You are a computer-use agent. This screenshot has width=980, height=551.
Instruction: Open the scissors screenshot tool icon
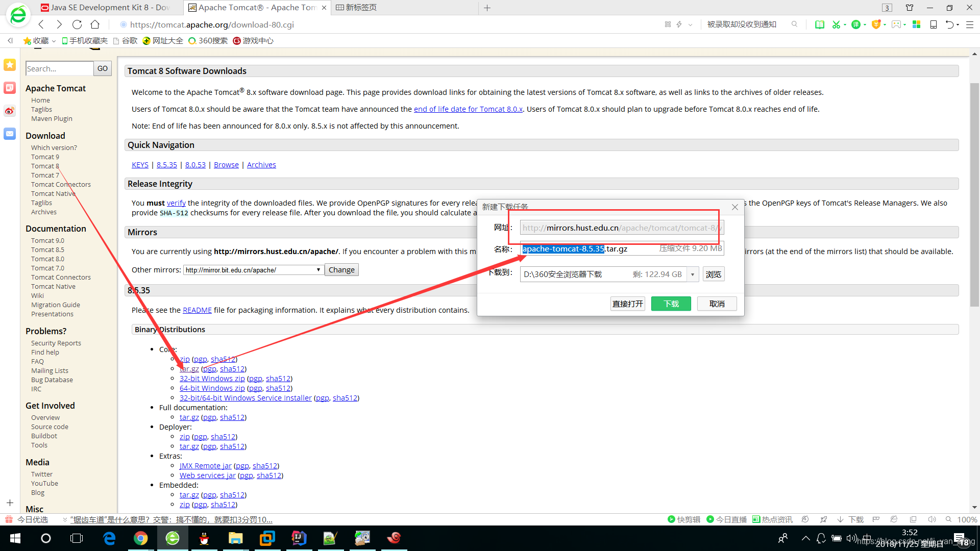point(836,24)
